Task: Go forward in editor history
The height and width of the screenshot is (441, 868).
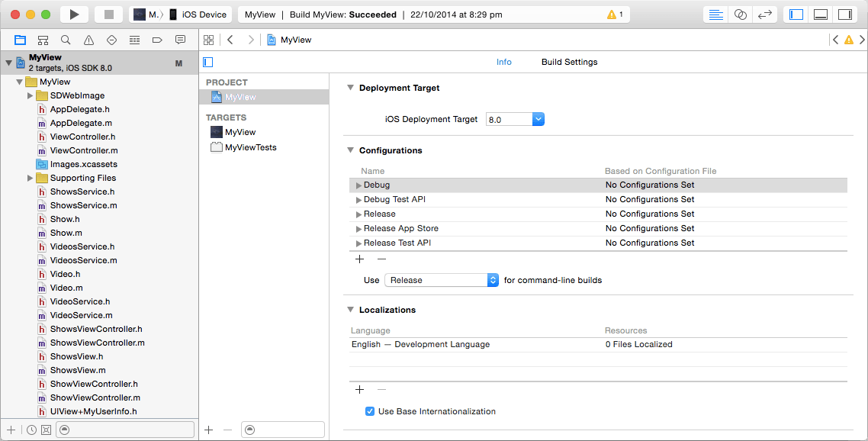Action: click(251, 40)
